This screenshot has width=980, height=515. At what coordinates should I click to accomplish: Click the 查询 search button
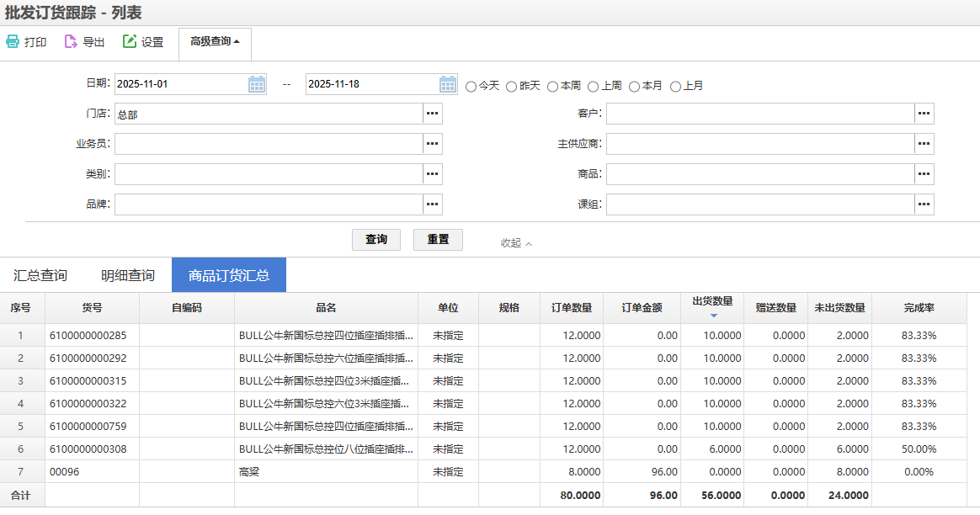[x=375, y=240]
